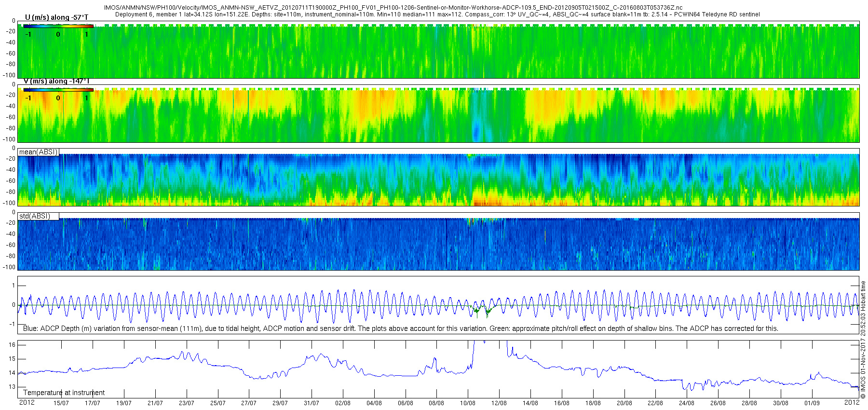Click the 31/07 date tick label
This screenshot has height=410, width=868.
[x=311, y=403]
